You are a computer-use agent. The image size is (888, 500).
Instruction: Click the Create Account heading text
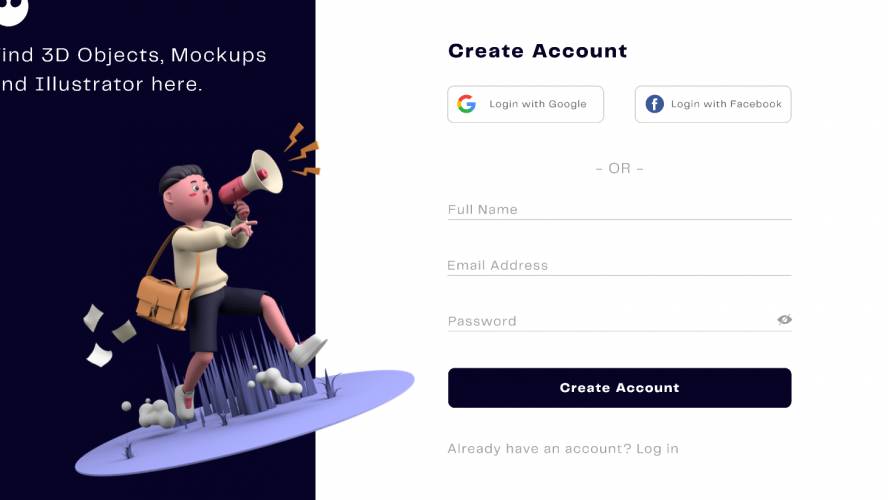[x=537, y=51]
